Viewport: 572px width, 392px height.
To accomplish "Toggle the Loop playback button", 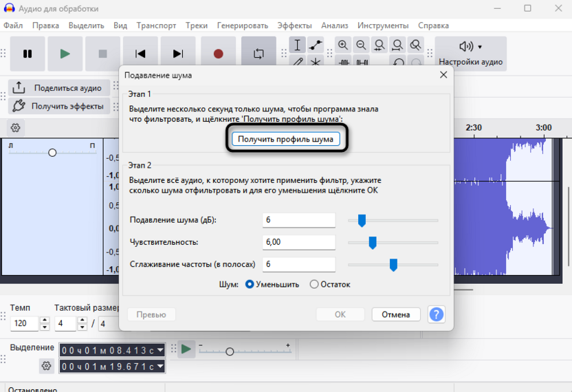I will [x=258, y=54].
